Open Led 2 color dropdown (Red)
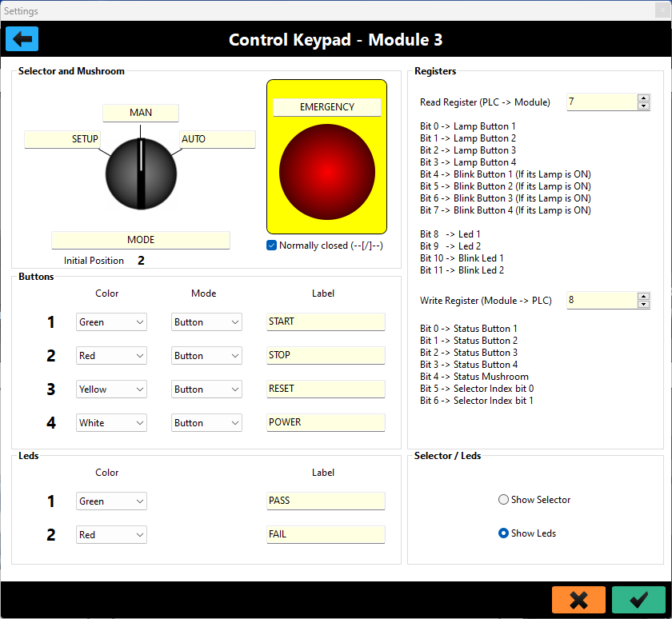This screenshot has height=619, width=672. point(111,534)
